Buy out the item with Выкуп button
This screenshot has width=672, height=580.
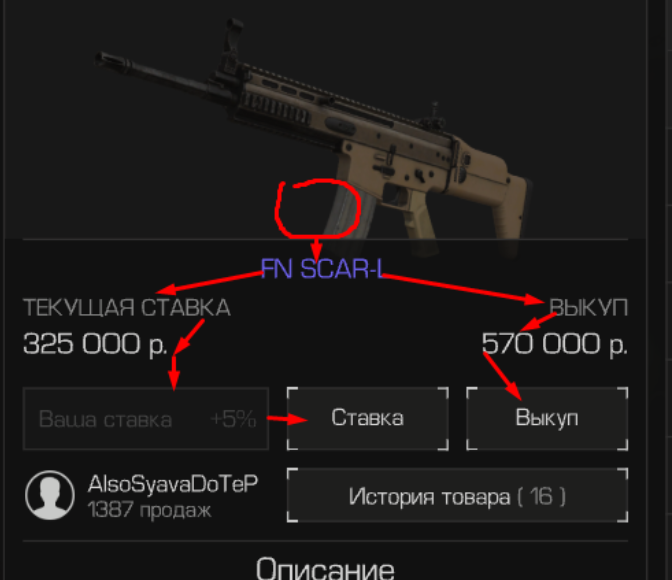point(547,418)
